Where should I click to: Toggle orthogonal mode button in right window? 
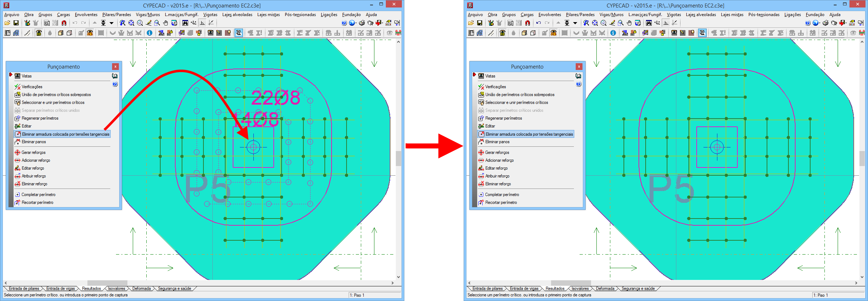666,23
